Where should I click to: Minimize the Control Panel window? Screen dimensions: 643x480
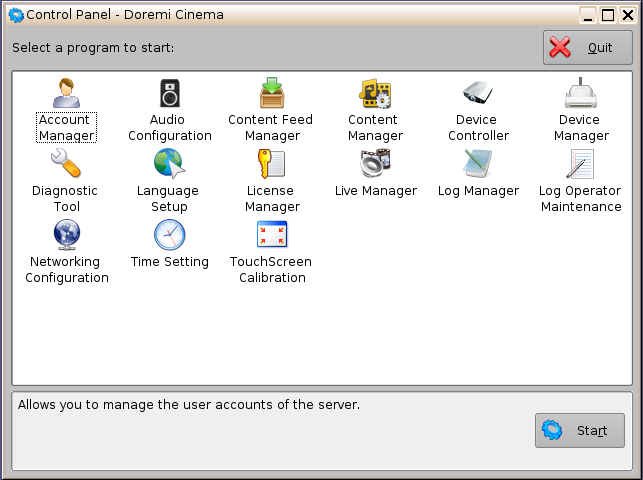click(x=589, y=15)
